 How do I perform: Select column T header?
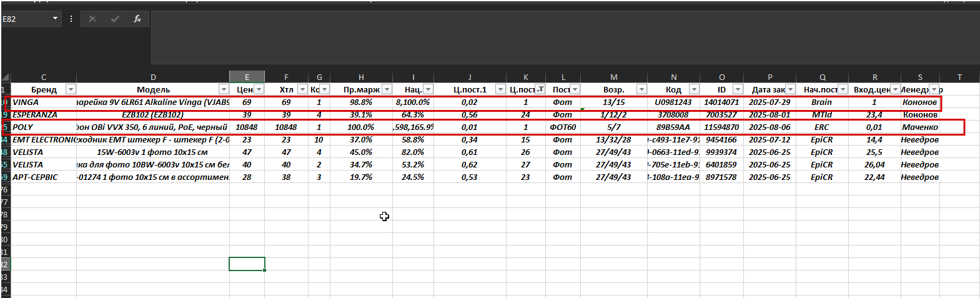(x=959, y=77)
